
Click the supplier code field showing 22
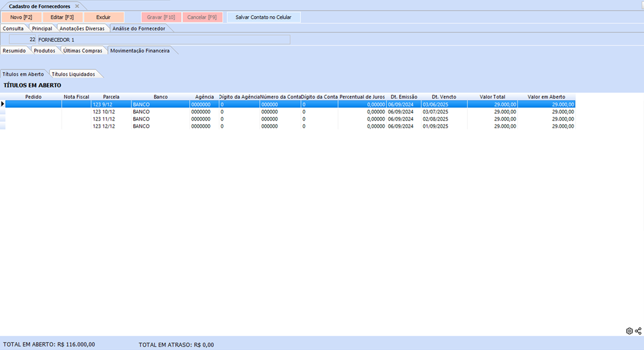pos(23,40)
